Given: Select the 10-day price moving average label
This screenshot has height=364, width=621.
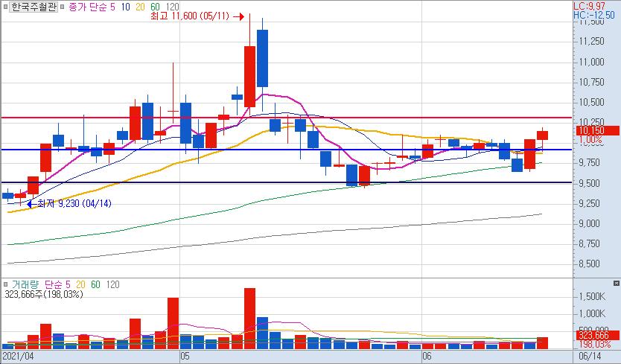Looking at the screenshot, I should (x=125, y=7).
